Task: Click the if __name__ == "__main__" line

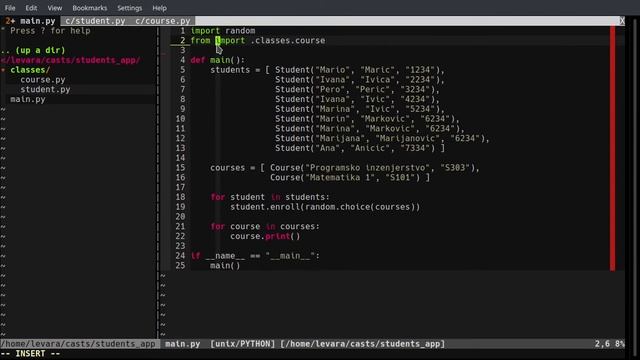Action: [255, 256]
